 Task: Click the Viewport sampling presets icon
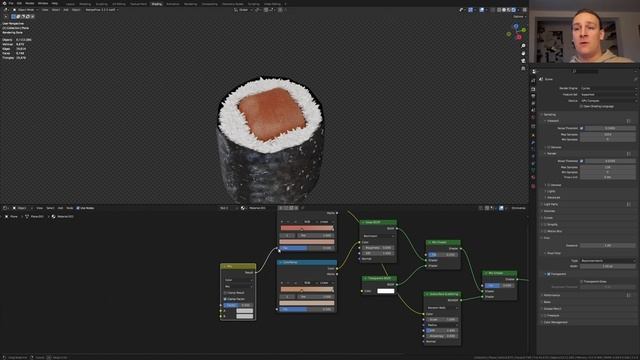(629, 121)
